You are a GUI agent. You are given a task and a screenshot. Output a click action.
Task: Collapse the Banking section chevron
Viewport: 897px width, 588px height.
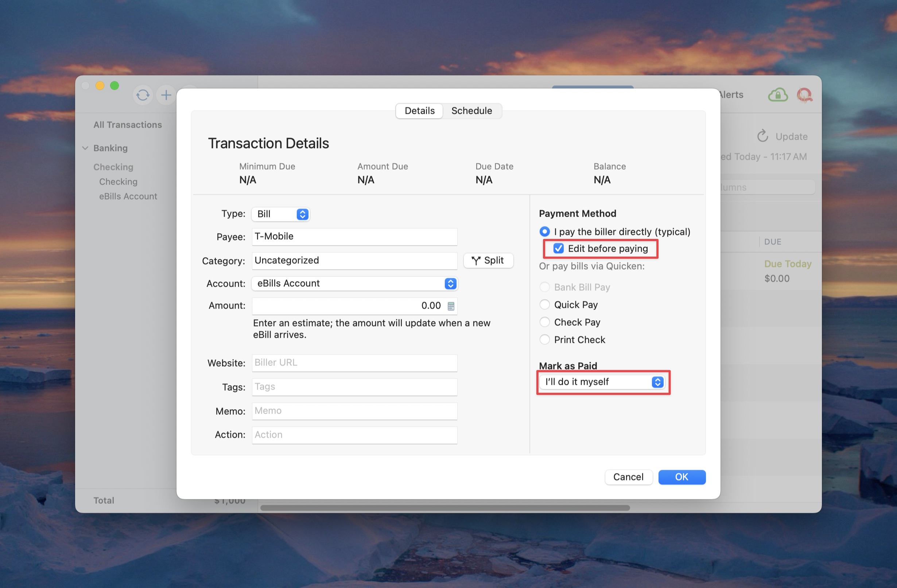click(86, 148)
